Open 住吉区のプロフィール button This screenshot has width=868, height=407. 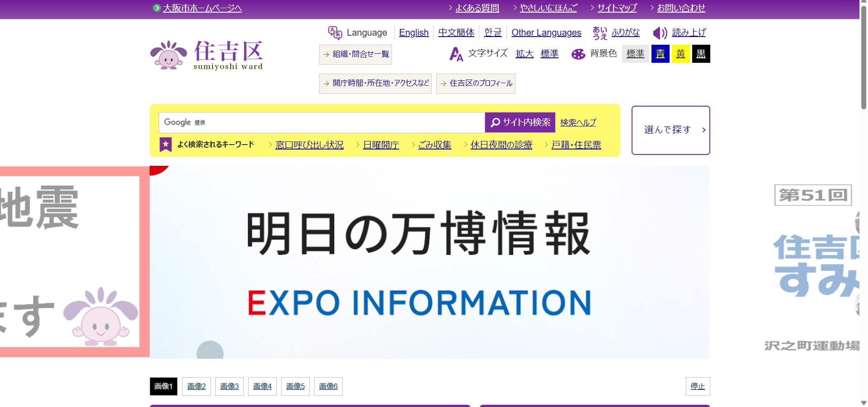pyautogui.click(x=476, y=84)
